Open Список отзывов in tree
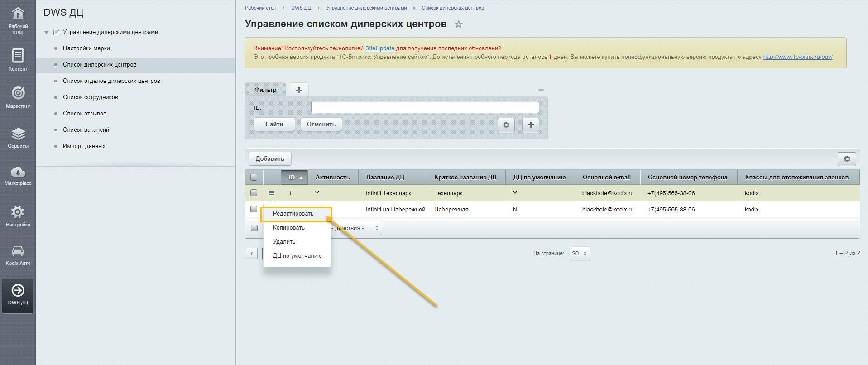 coord(85,114)
